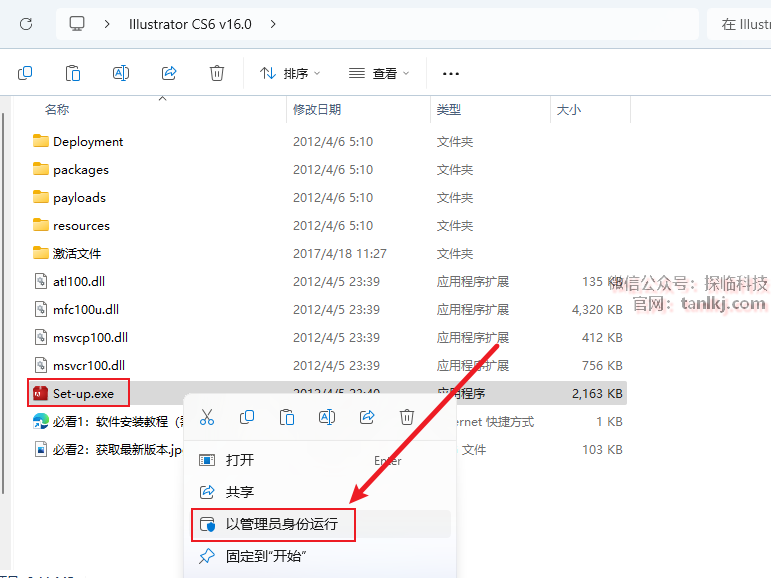Click the context menu Paste icon

(x=287, y=417)
